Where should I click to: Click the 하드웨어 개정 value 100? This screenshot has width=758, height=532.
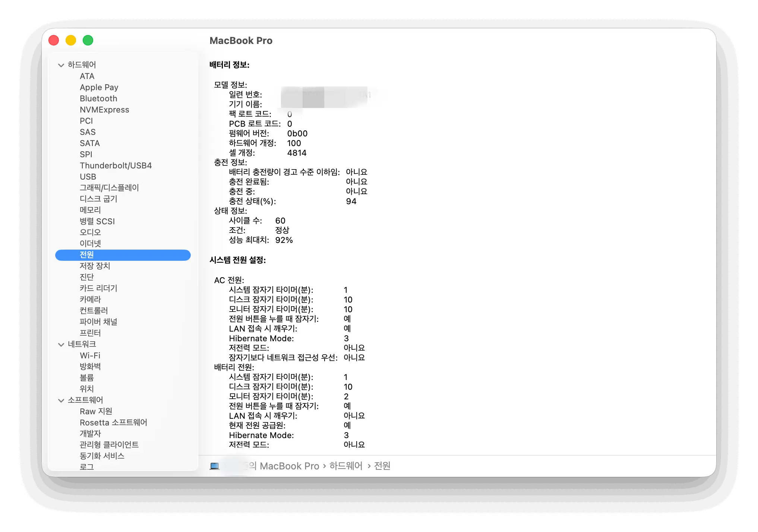pyautogui.click(x=294, y=143)
